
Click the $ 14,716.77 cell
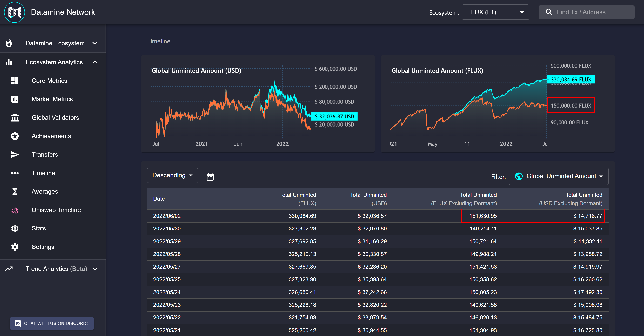588,216
